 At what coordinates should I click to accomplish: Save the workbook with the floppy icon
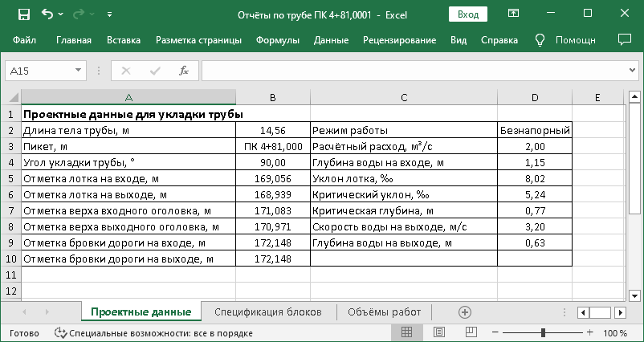(x=24, y=14)
